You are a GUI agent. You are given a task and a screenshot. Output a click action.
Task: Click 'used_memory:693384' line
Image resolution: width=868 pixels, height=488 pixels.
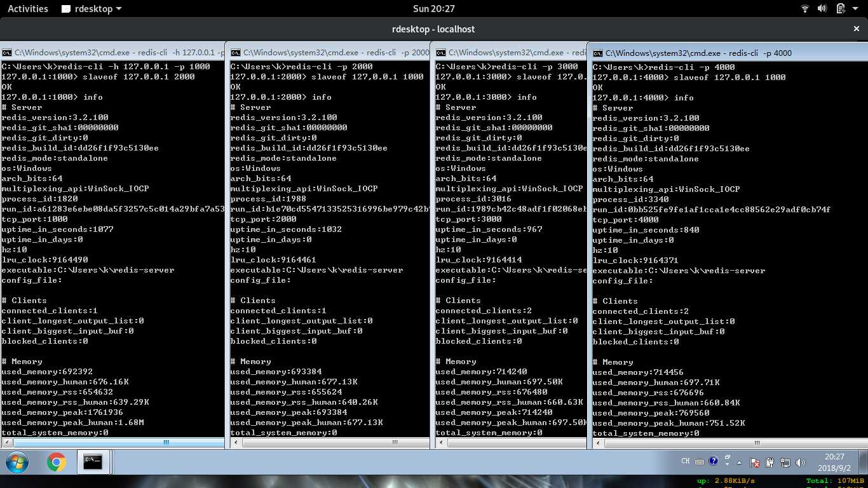tap(276, 372)
